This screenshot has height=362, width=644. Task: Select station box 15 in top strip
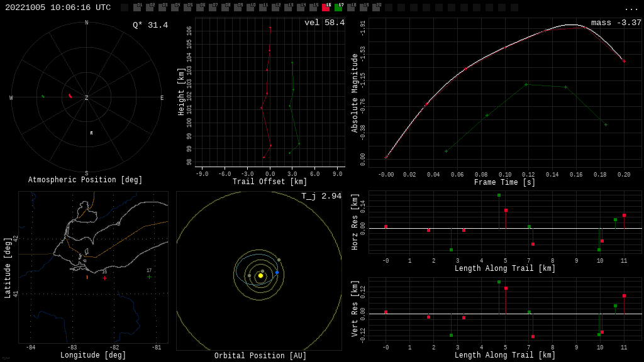pyautogui.click(x=313, y=8)
